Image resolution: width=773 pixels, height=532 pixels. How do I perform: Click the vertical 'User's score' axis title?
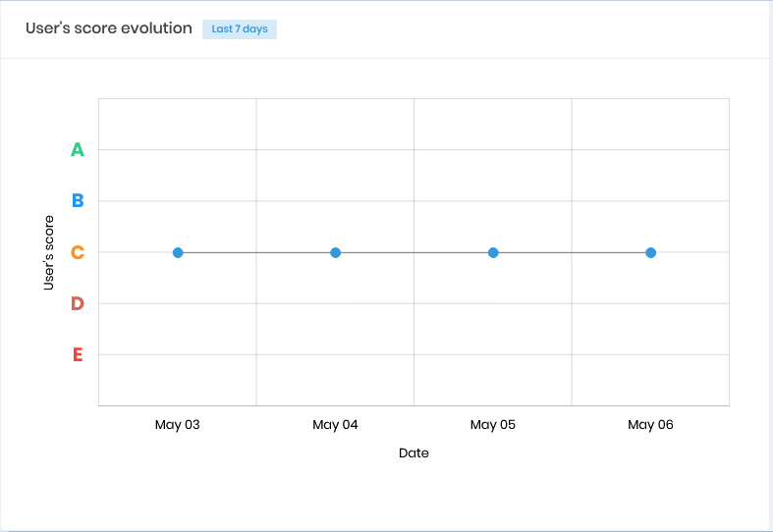tap(48, 252)
